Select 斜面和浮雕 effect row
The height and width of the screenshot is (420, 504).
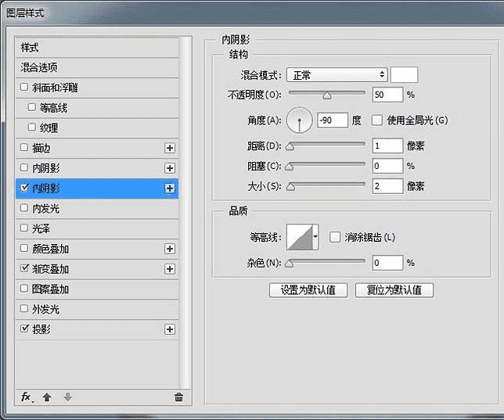(96, 88)
